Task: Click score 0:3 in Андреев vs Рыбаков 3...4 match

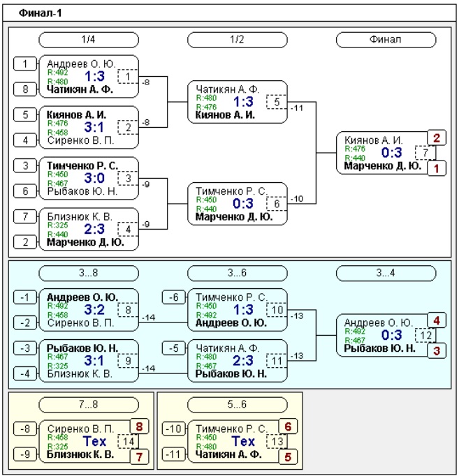Action: 391,335
